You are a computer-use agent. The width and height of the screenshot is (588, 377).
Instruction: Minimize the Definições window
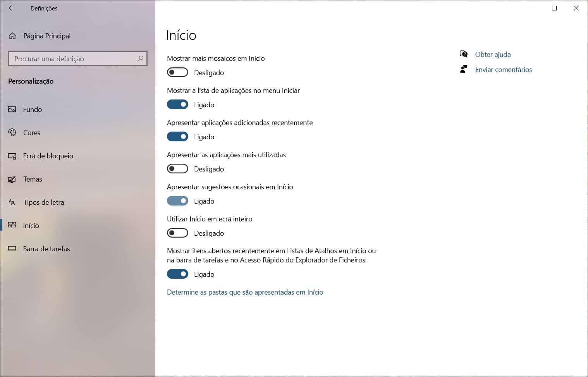[532, 8]
